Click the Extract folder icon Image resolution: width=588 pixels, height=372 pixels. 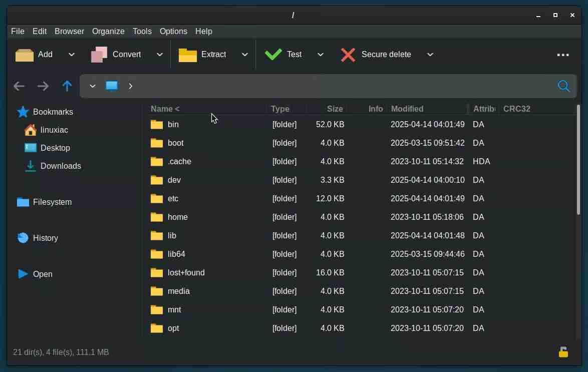click(x=188, y=55)
